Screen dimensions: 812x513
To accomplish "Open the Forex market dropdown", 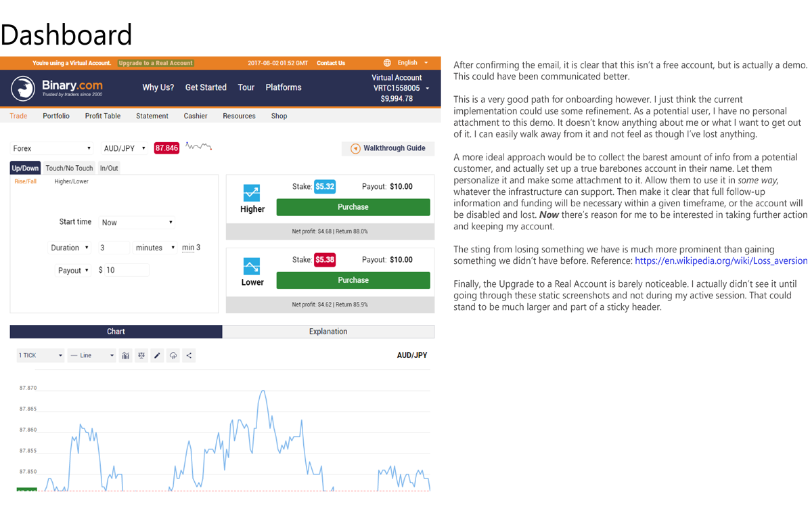I will pyautogui.click(x=52, y=148).
